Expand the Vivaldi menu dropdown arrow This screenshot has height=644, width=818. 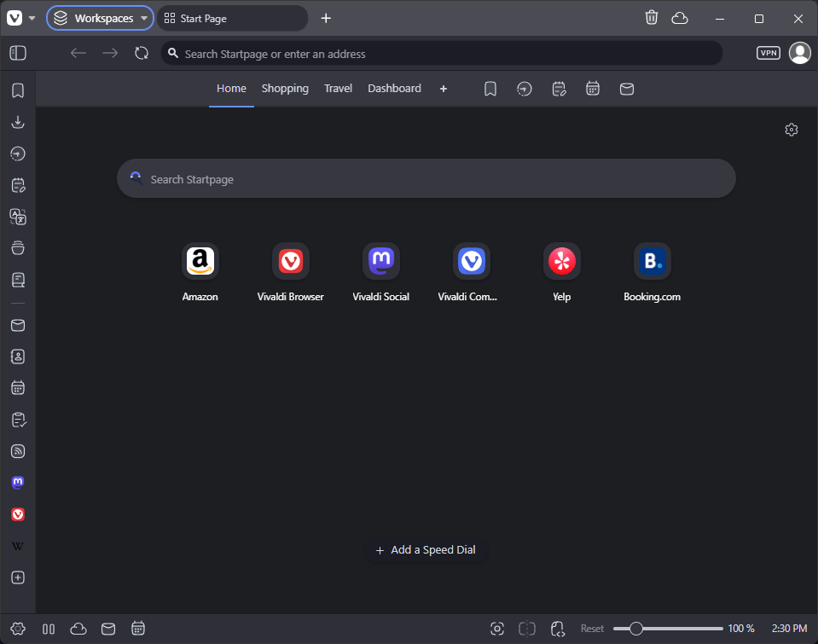(x=32, y=18)
